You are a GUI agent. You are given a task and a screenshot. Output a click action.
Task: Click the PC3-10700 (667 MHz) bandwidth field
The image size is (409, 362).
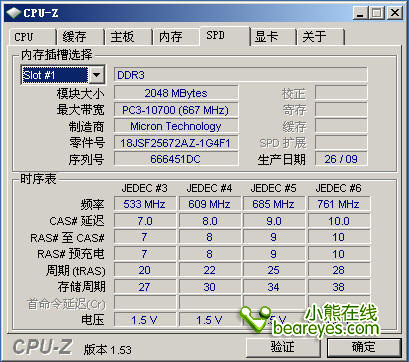point(176,110)
